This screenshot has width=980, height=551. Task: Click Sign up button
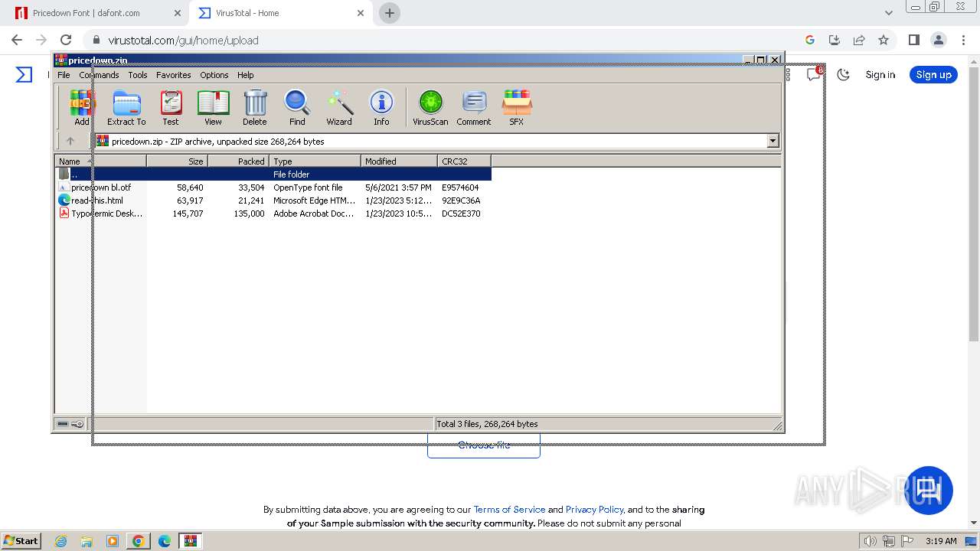click(933, 74)
